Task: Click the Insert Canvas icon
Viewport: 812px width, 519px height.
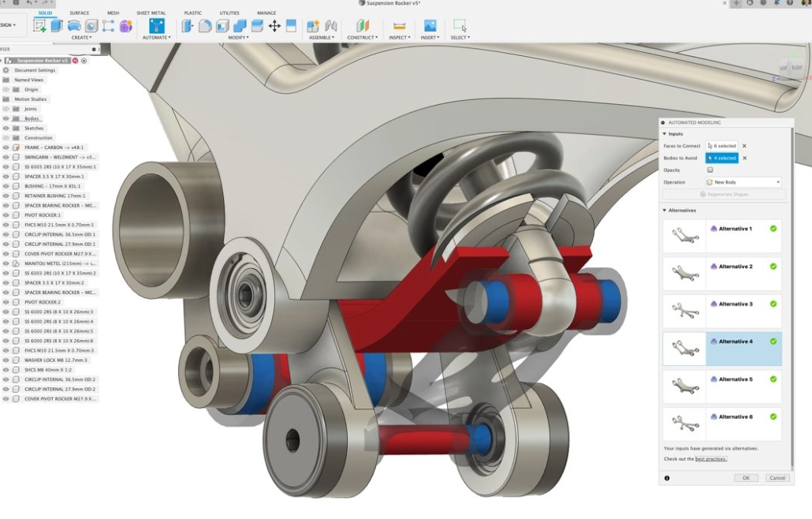Action: 430,25
